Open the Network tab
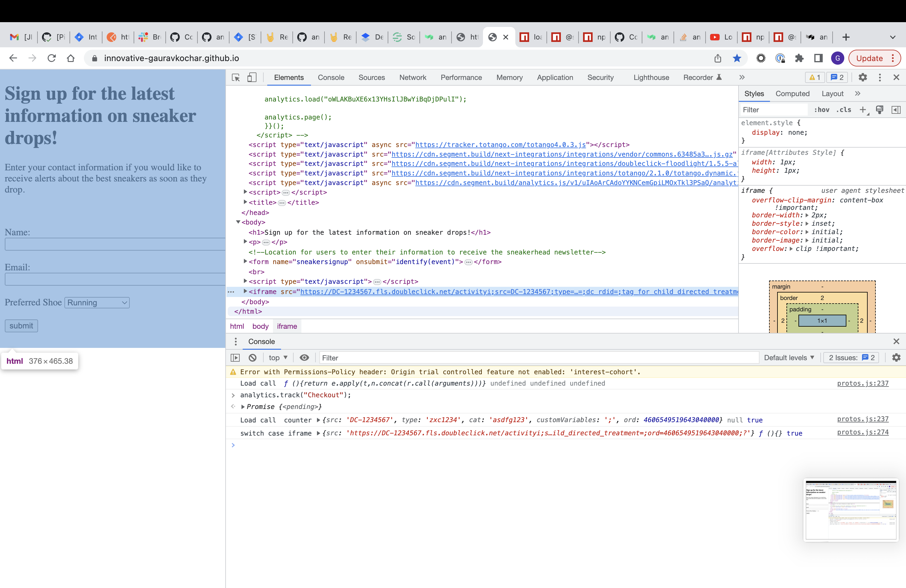Image resolution: width=906 pixels, height=588 pixels. pos(413,78)
